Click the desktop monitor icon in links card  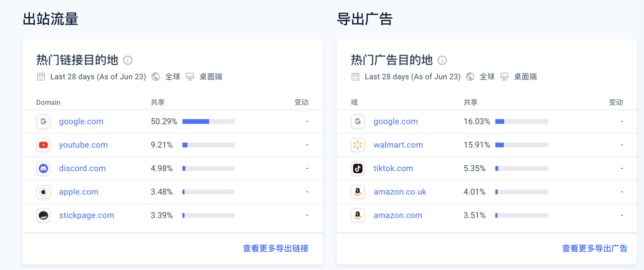190,77
